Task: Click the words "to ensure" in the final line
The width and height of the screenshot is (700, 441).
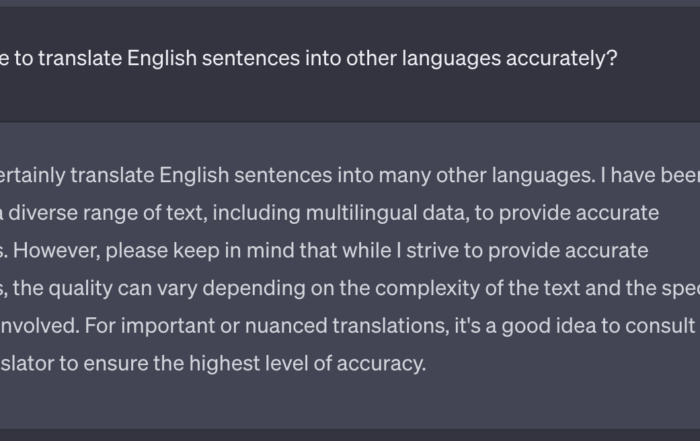Action: click(x=103, y=363)
